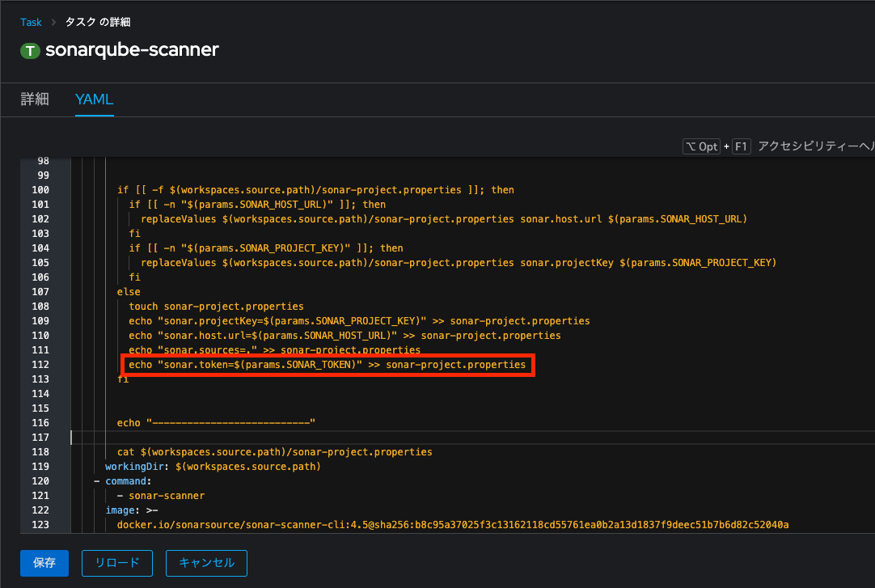Open the アクセシビリティーヘルプ shortcut label
Screen dimensions: 875x588
point(816,146)
